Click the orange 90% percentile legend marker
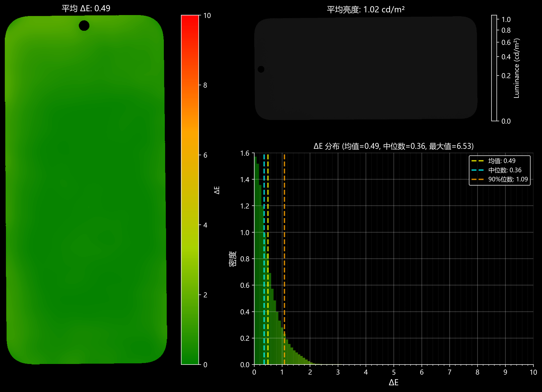This screenshot has width=542, height=392. pos(477,179)
